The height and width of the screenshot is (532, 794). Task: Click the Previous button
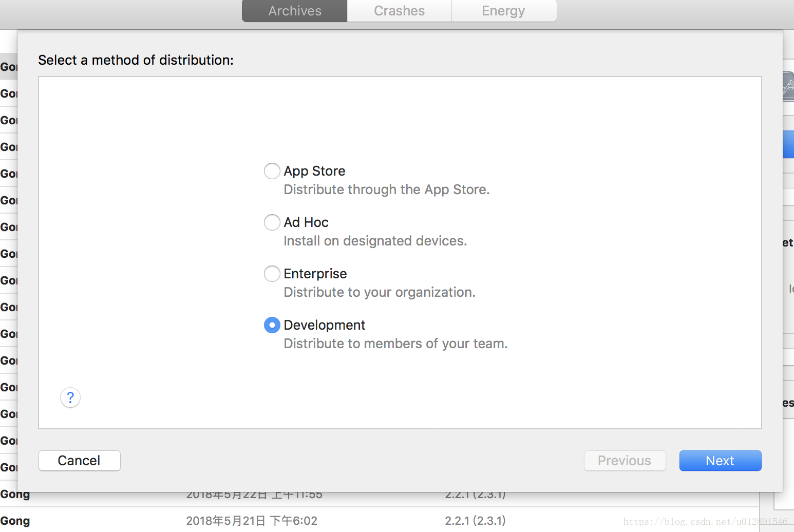[x=625, y=461]
